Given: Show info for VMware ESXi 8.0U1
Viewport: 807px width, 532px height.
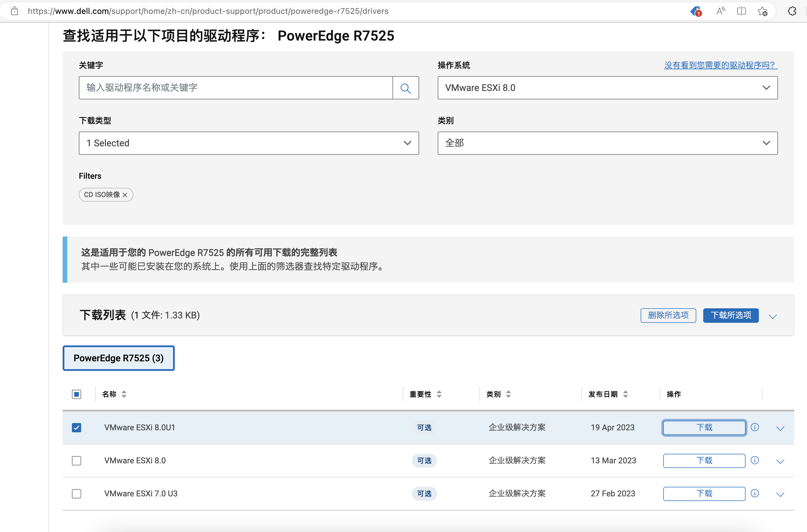Looking at the screenshot, I should [755, 427].
